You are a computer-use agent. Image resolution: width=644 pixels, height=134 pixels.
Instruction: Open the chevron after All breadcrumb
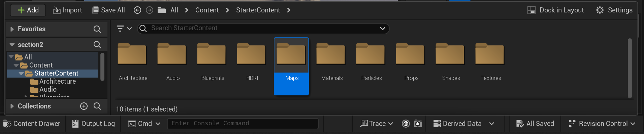187,10
